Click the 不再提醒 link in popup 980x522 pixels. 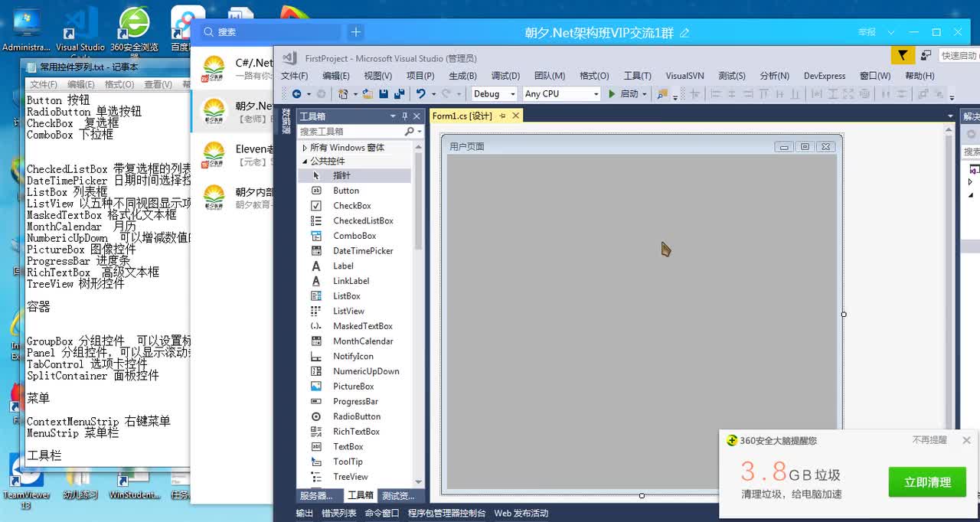[x=929, y=440]
